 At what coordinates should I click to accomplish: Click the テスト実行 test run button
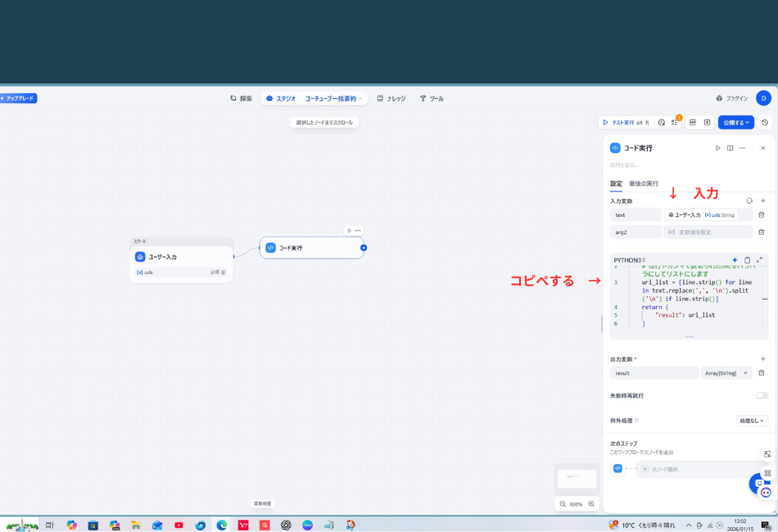(623, 122)
